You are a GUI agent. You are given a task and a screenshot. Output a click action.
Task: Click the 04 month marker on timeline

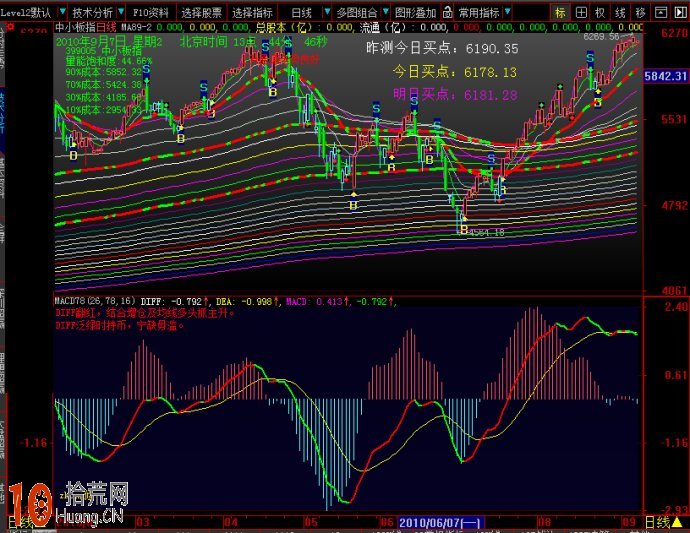tap(231, 522)
